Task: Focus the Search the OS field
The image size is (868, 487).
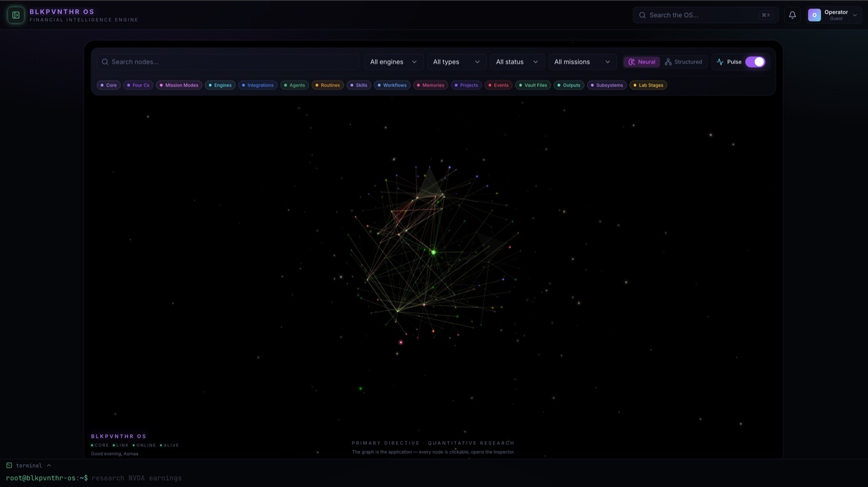Action: tap(706, 15)
